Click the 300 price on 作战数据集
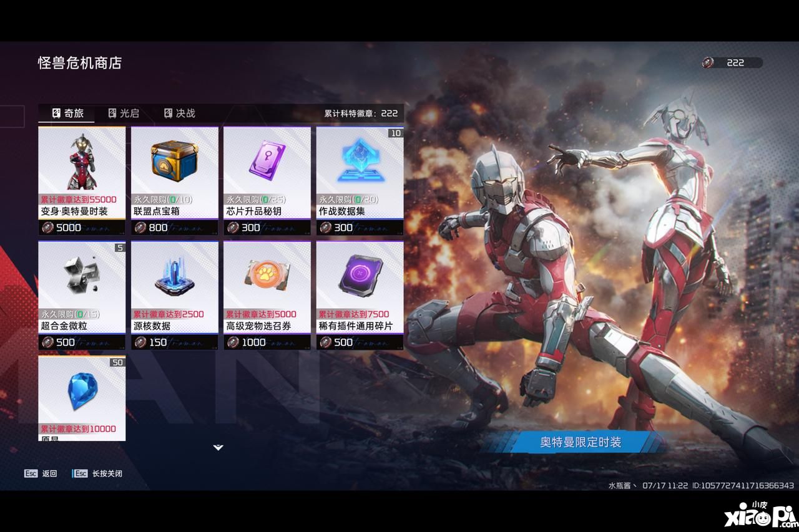Screen dimensions: 799x532 (343, 228)
